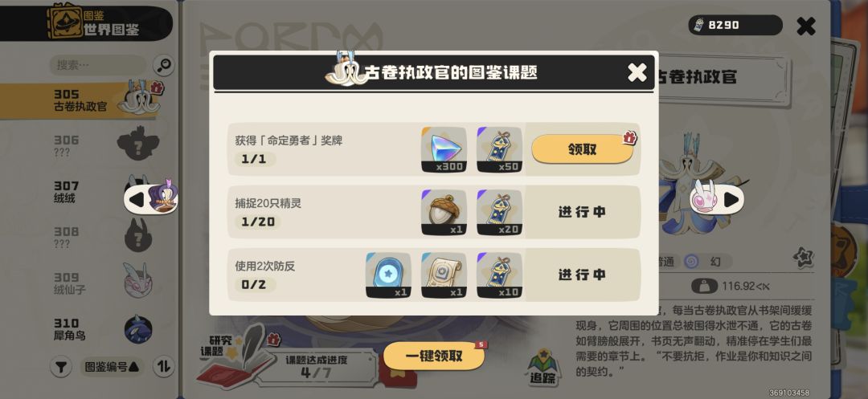Screen dimensions: 868x399
Task: Select entry 307 绒绒 in list
Action: [x=88, y=193]
